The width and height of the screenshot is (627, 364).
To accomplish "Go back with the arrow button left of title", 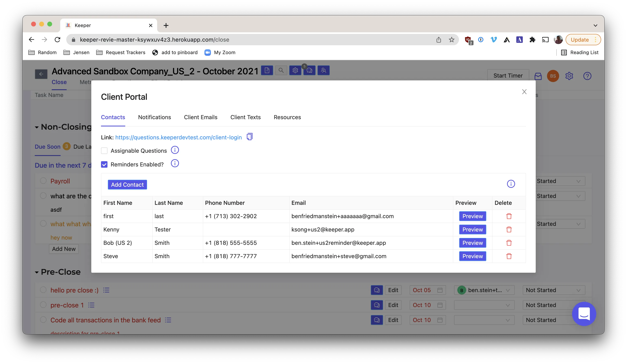I will tap(41, 74).
